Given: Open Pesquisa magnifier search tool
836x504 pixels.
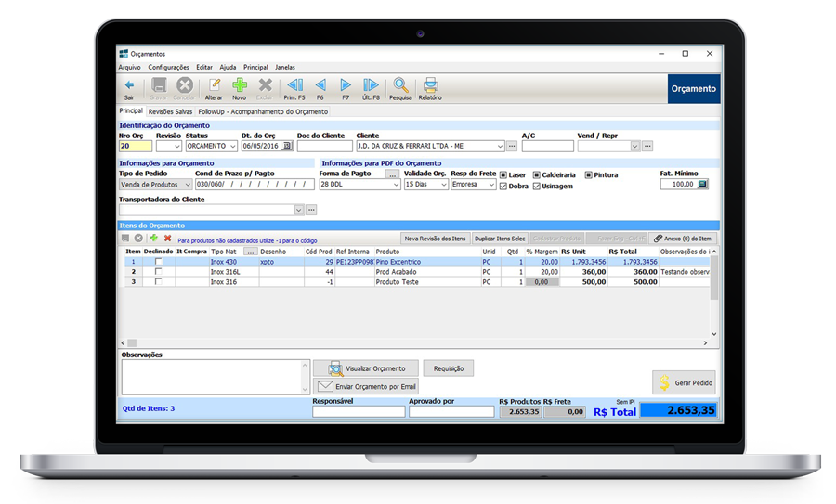Looking at the screenshot, I should [400, 86].
